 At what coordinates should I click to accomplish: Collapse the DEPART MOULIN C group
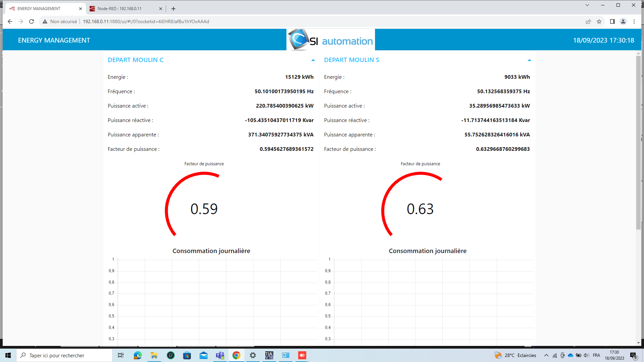coord(313,60)
